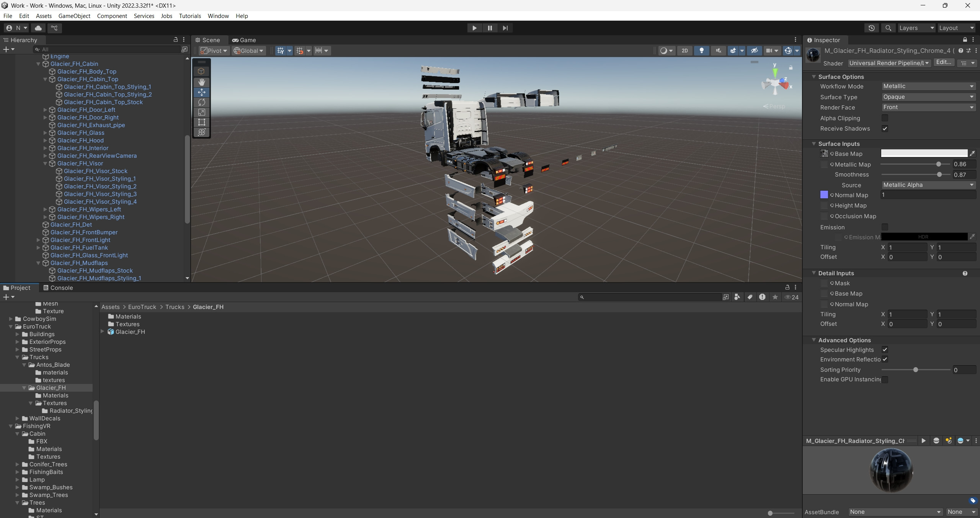Select the Rotate tool in scene toolbar
The image size is (980, 518).
pyautogui.click(x=202, y=102)
